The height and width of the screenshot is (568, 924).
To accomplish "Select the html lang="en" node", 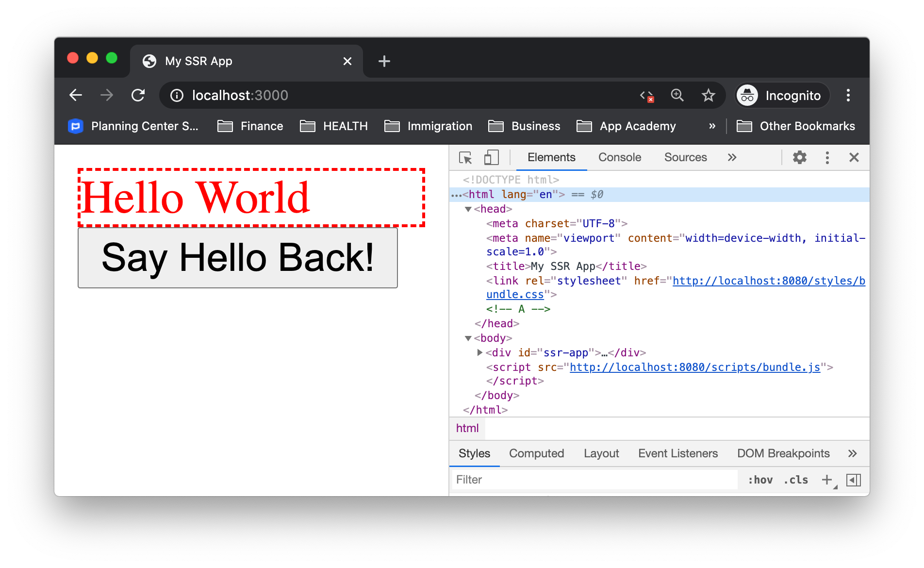I will pyautogui.click(x=659, y=195).
